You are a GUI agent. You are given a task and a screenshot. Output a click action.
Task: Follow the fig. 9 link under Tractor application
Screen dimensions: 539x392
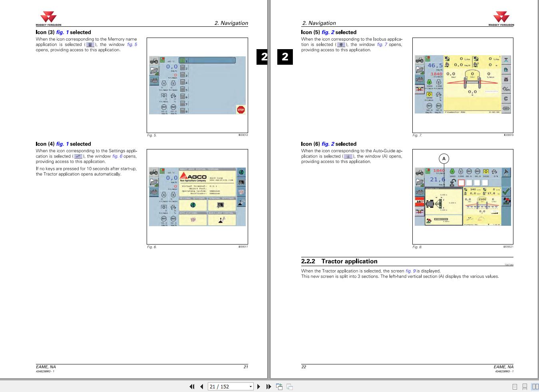click(411, 271)
